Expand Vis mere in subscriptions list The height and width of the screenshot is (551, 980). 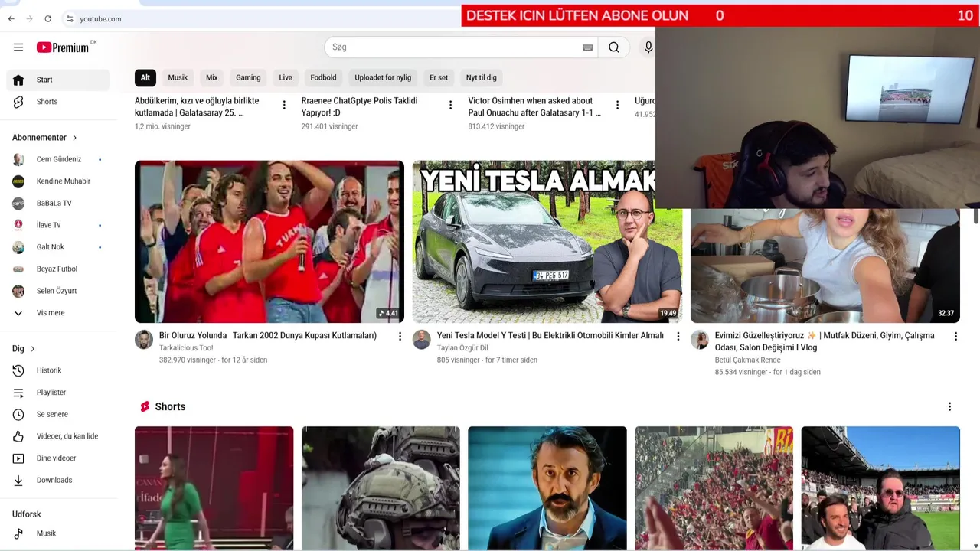58,313
